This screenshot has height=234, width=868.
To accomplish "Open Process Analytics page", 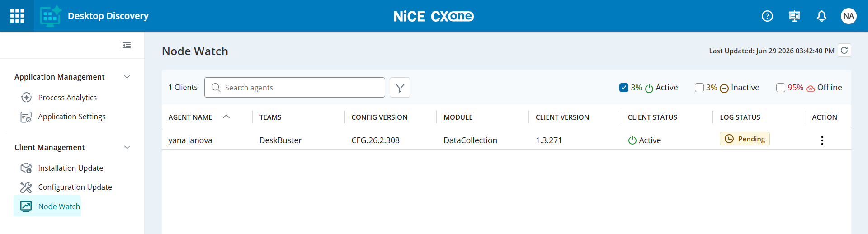I will pyautogui.click(x=67, y=98).
